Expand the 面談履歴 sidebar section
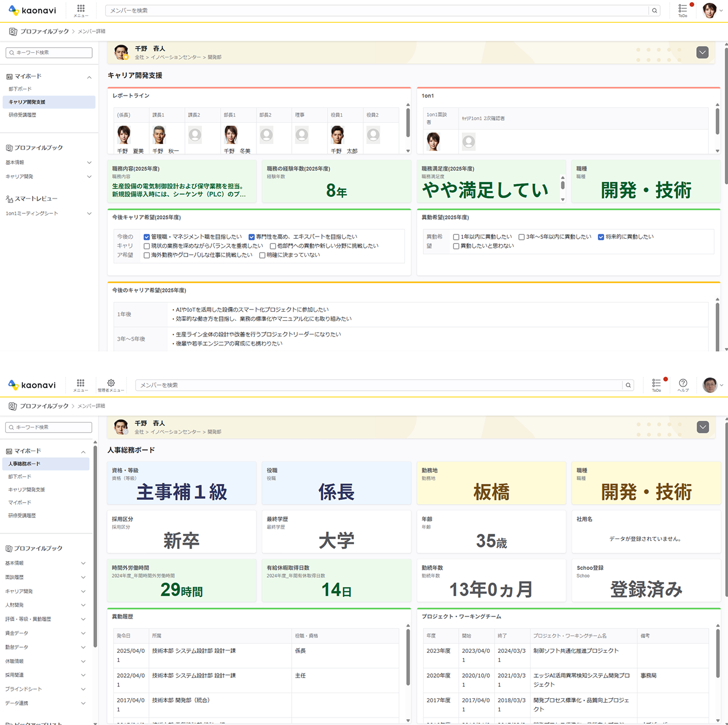Image resolution: width=728 pixels, height=725 pixels. pos(83,577)
